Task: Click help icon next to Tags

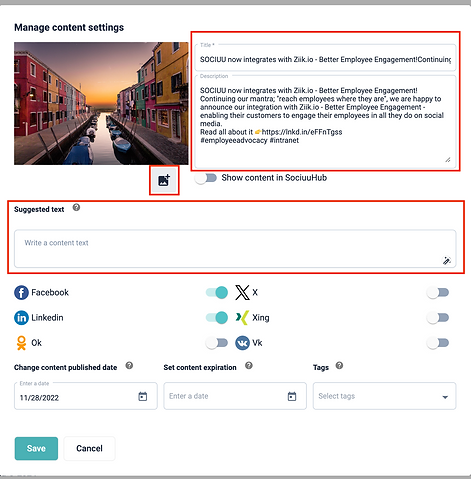Action: tap(339, 366)
